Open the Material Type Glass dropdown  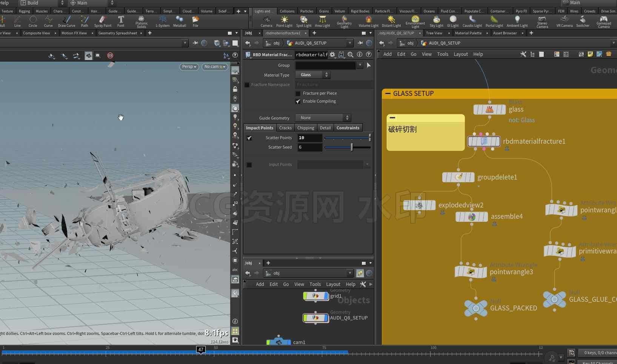pyautogui.click(x=313, y=75)
